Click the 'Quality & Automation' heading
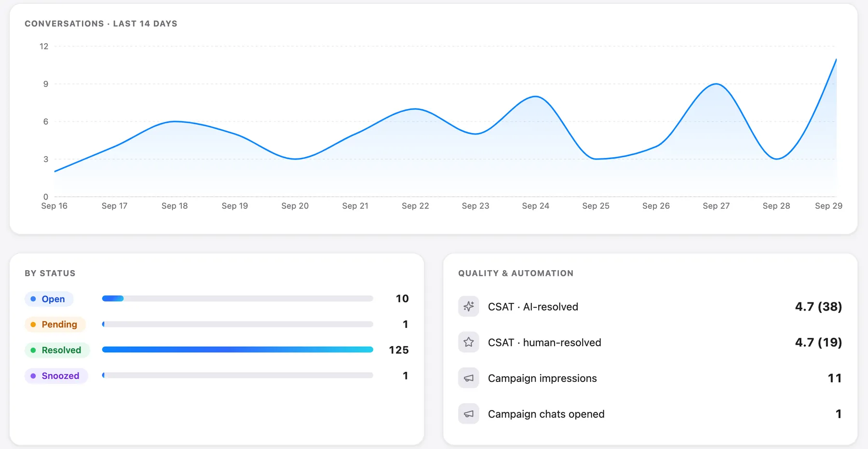Screen dimensions: 868x449 click(516, 273)
